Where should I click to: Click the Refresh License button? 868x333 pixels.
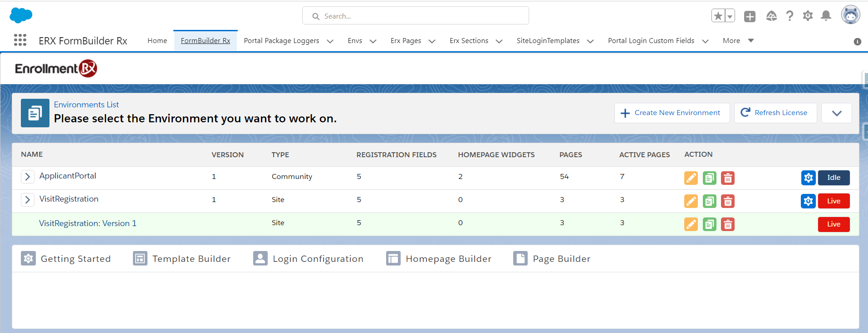775,113
